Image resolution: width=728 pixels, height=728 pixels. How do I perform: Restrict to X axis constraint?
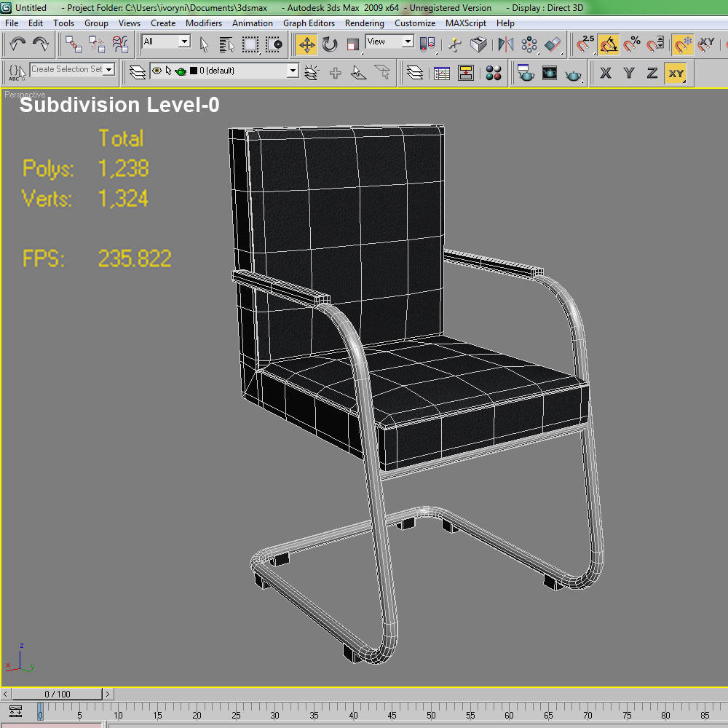pos(606,73)
